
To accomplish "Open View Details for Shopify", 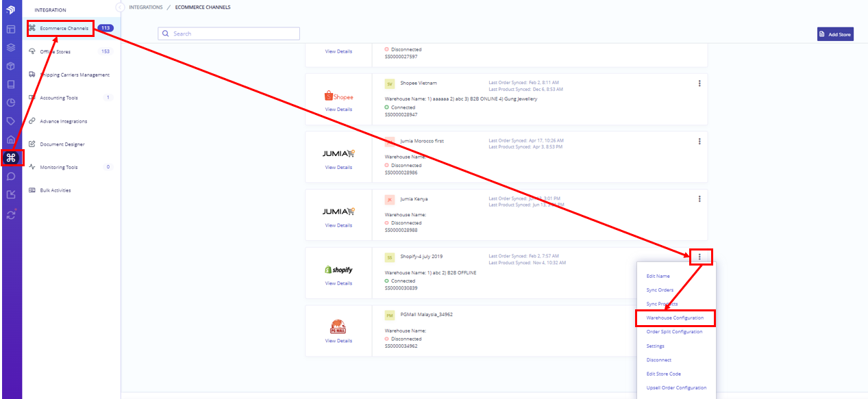I will coord(338,283).
